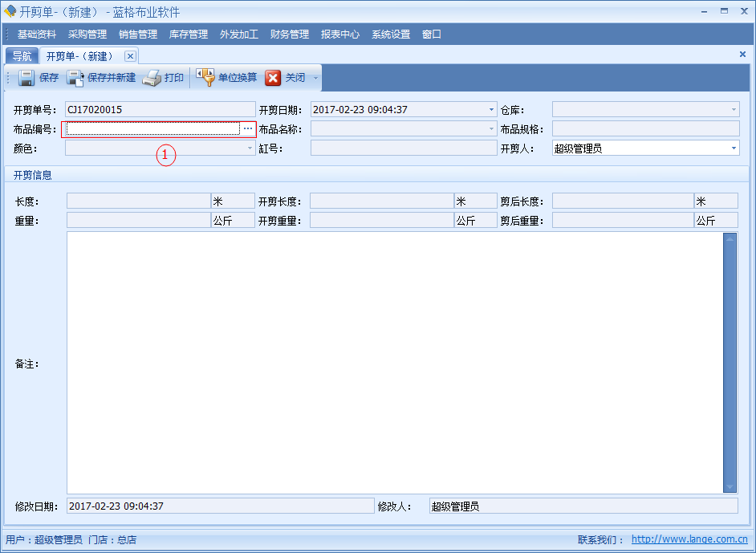The height and width of the screenshot is (553, 756).
Task: Click into the 布品编号 input field
Action: pos(152,129)
